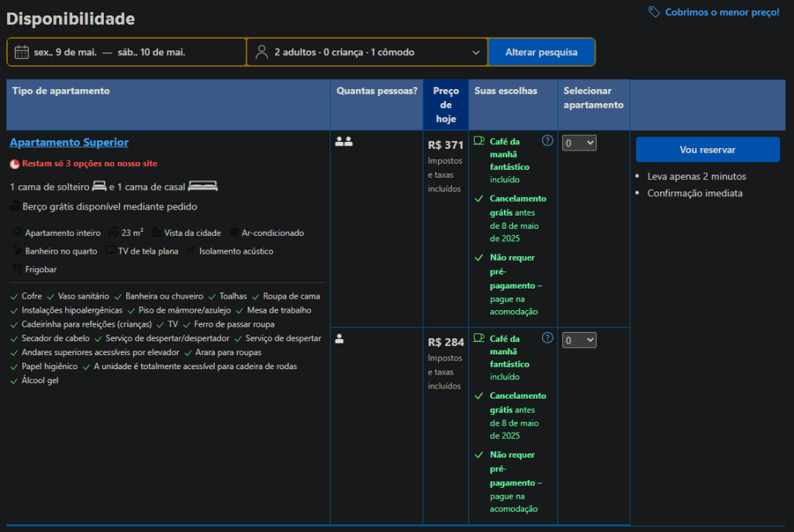Open 'Cobrimos o menor preço!' link
The height and width of the screenshot is (532, 794).
721,12
